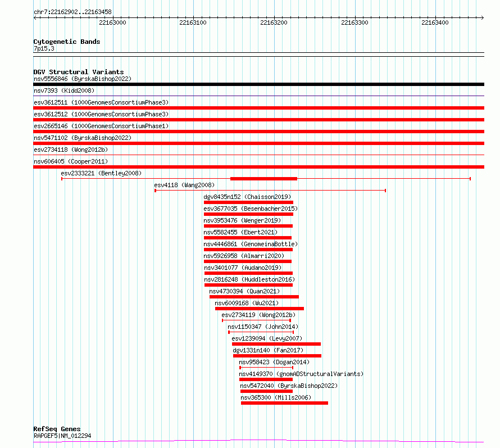This screenshot has width=500, height=448.
Task: Select esv3677035 (Besenbacher2015) label
Action: point(251,209)
